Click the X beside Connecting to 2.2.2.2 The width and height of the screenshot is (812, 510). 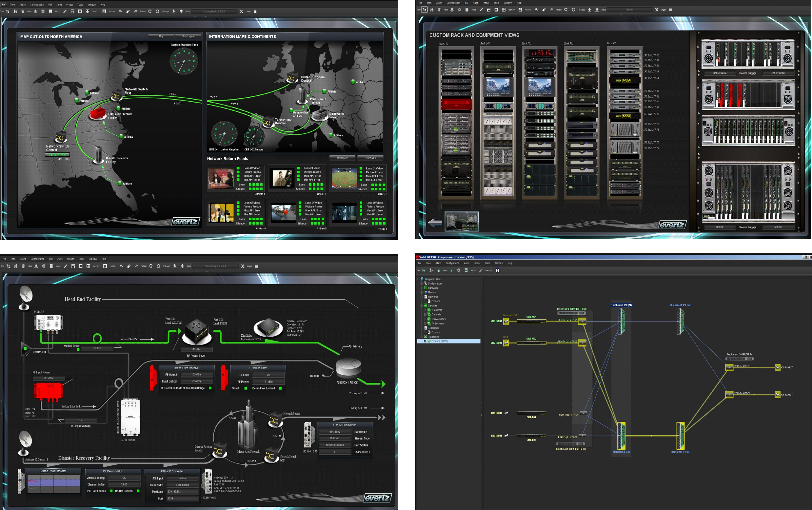[x=242, y=11]
